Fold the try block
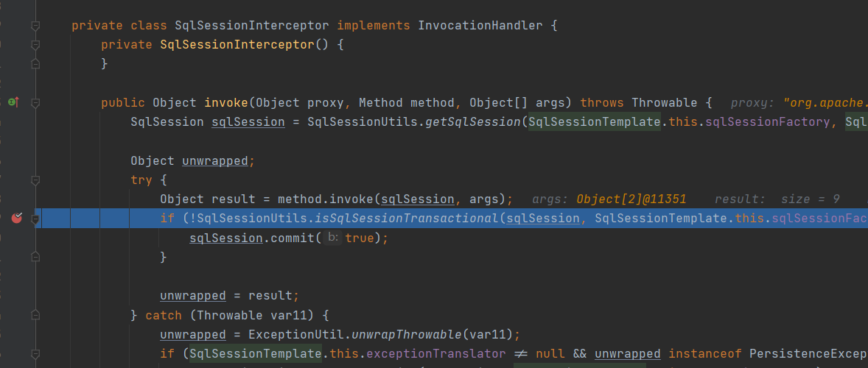 click(35, 180)
